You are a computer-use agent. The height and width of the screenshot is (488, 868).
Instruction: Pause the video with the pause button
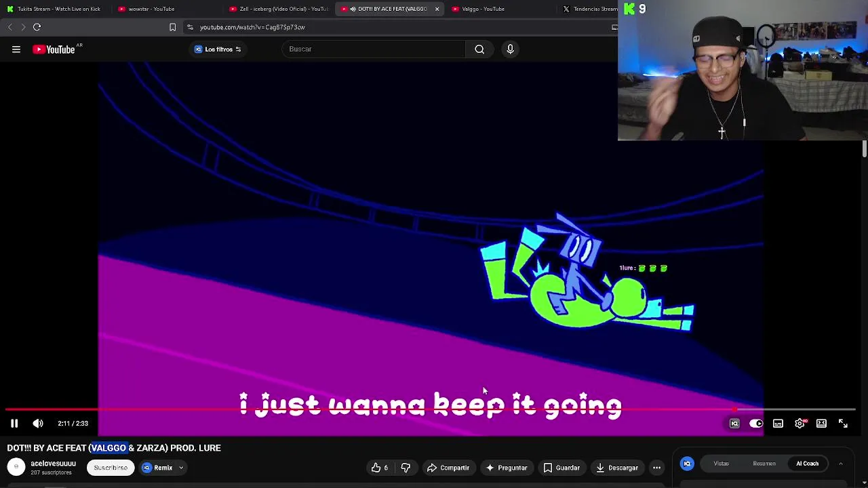pyautogui.click(x=14, y=424)
